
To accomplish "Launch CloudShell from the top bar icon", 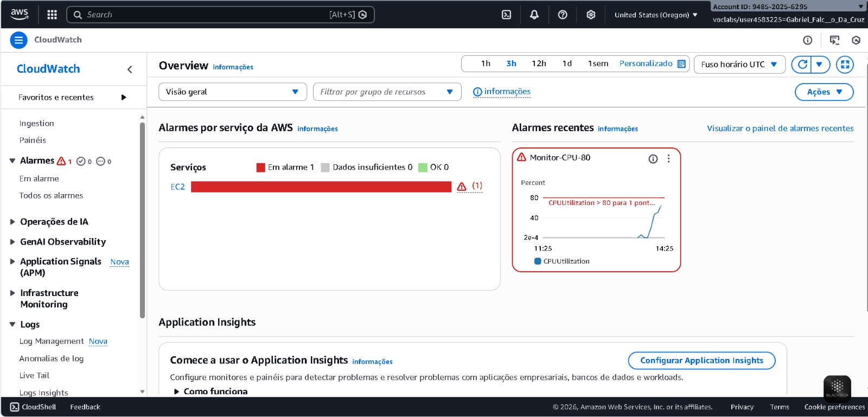I will coord(506,15).
